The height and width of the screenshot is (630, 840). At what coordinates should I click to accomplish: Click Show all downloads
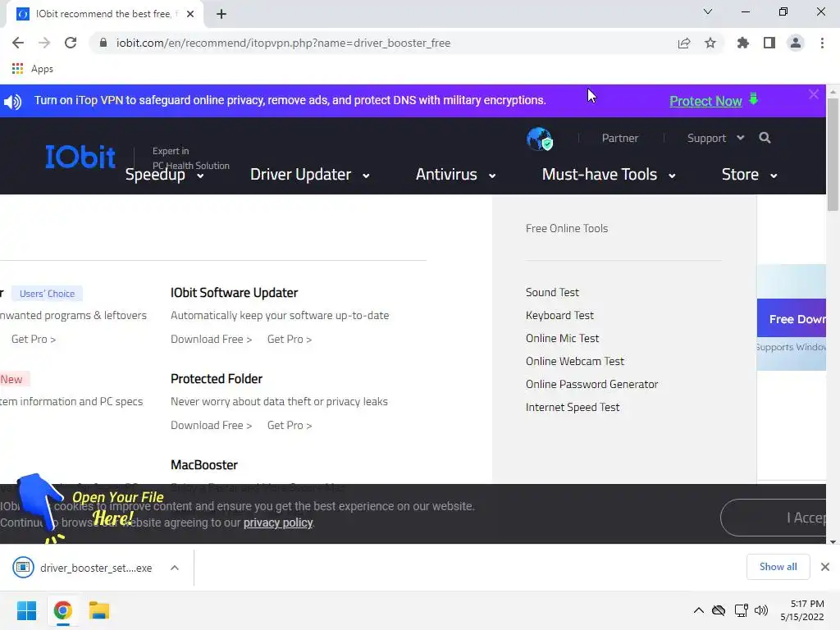[778, 567]
